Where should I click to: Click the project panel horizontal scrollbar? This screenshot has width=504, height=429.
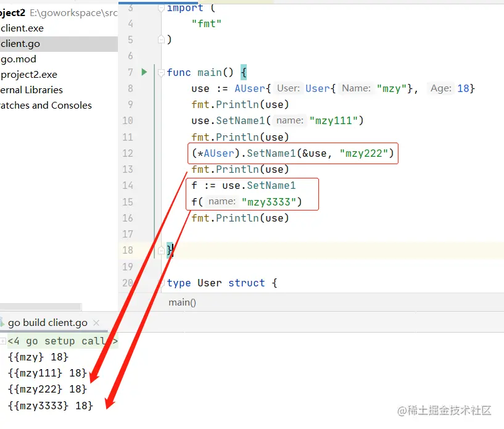41,307
